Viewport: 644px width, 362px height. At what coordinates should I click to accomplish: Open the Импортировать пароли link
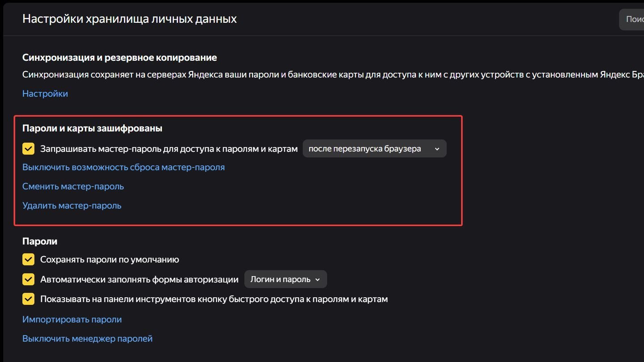tap(72, 320)
